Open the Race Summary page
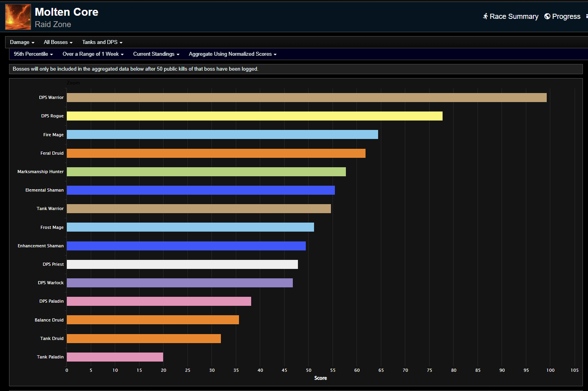The width and height of the screenshot is (588, 391). 514,16
